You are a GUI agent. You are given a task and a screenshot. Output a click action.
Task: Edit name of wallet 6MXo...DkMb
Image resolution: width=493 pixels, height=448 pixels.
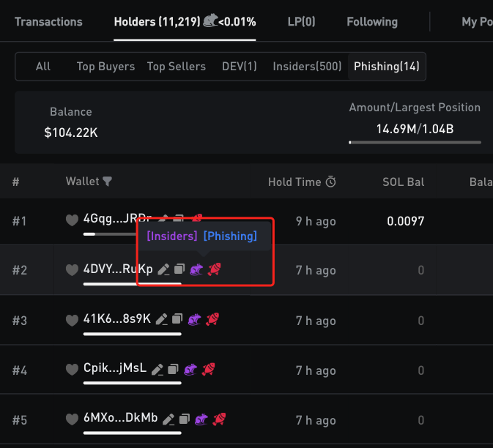pos(168,419)
